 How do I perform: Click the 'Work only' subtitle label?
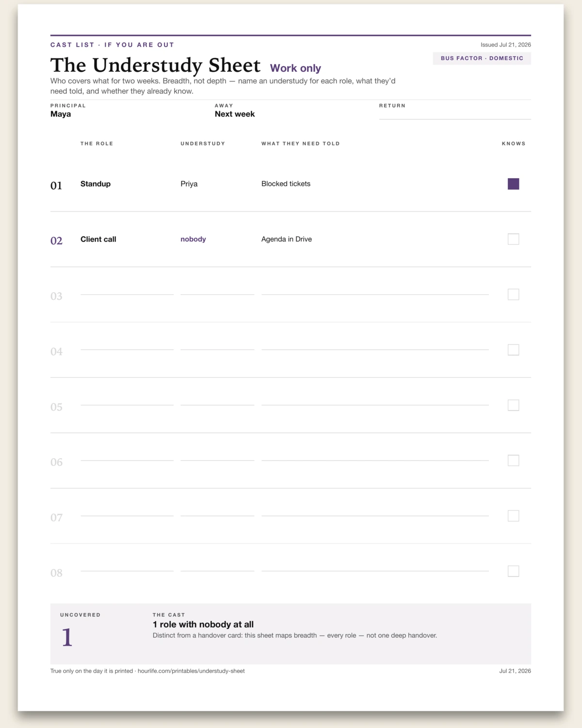[x=295, y=68]
